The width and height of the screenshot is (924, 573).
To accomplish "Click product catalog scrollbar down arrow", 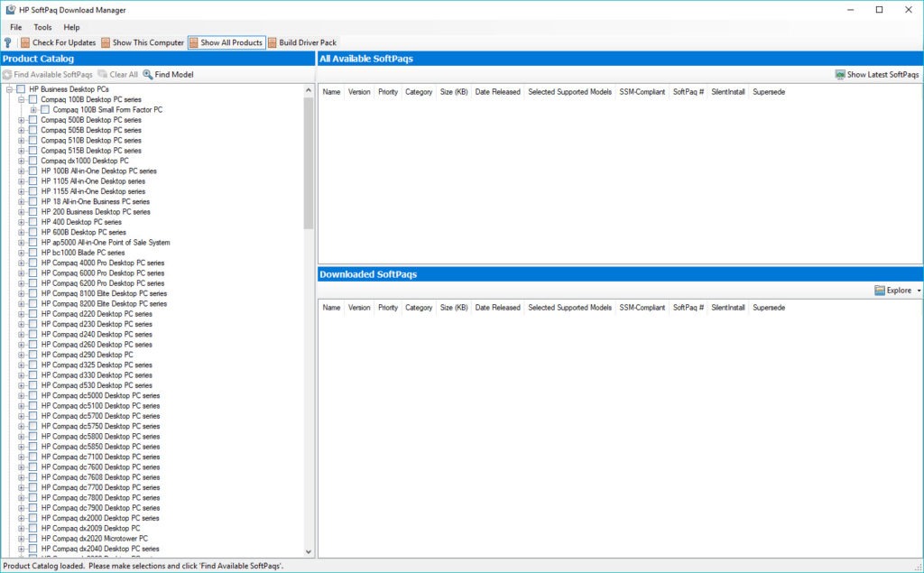I will (x=309, y=551).
